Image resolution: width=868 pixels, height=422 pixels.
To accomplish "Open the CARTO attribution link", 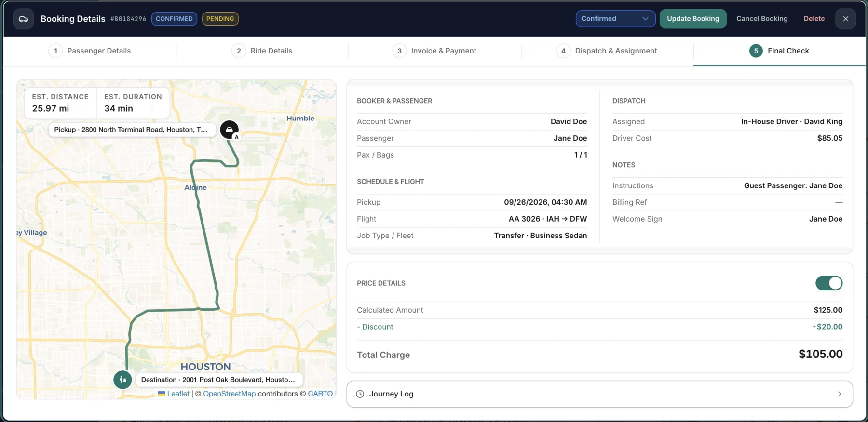I will [x=320, y=394].
